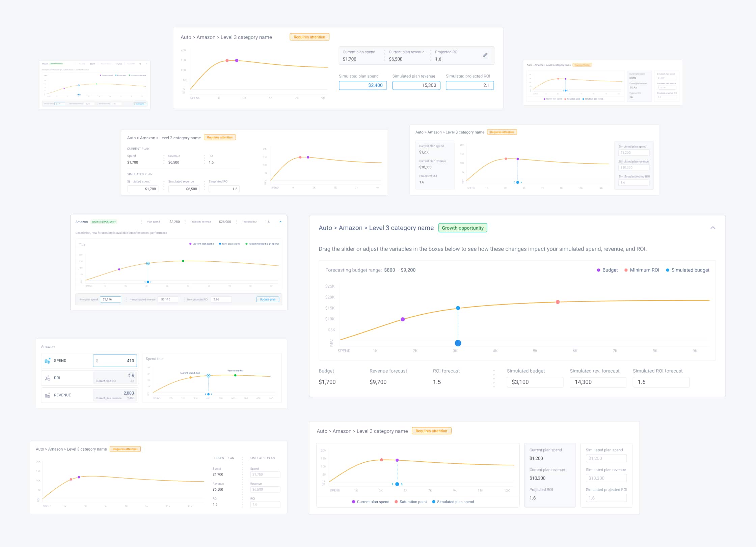756x547 pixels.
Task: Click the 'Simulated revenue' $6,500 field
Action: tap(184, 189)
